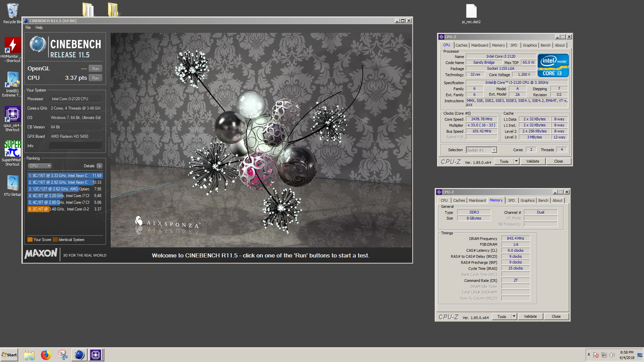Image resolution: width=644 pixels, height=362 pixels.
Task: Show hidden tray icons arrow
Action: 589,355
